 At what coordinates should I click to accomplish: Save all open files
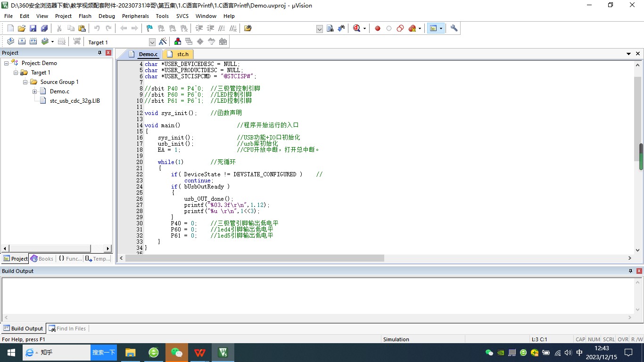(x=44, y=28)
